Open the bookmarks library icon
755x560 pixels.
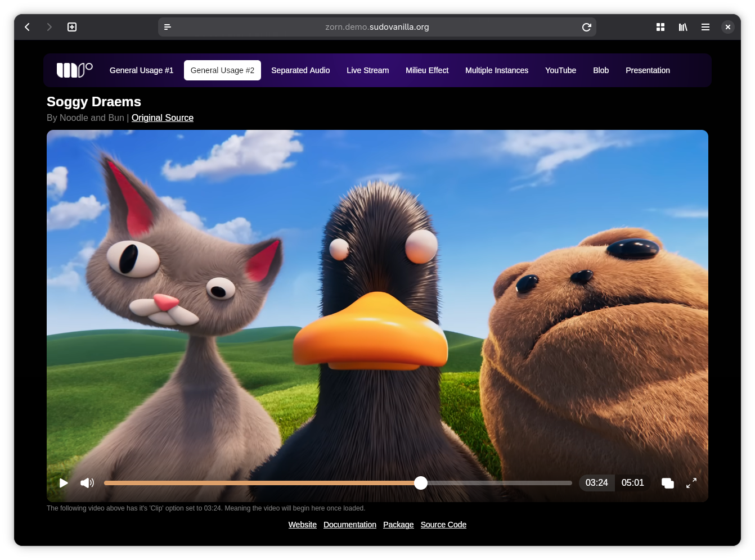click(683, 27)
